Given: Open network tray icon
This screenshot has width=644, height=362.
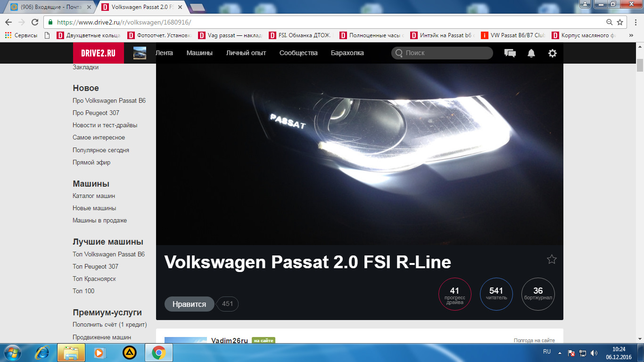Looking at the screenshot, I should click(582, 353).
